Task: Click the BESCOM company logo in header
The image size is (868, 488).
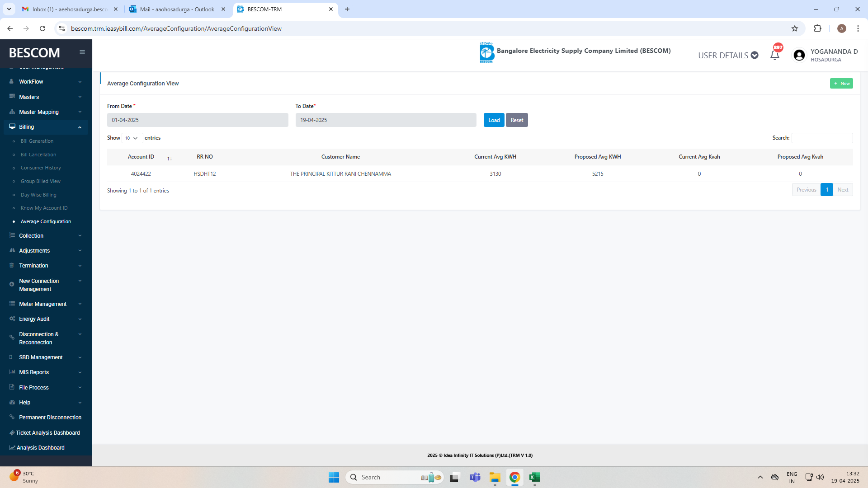Action: pyautogui.click(x=487, y=52)
